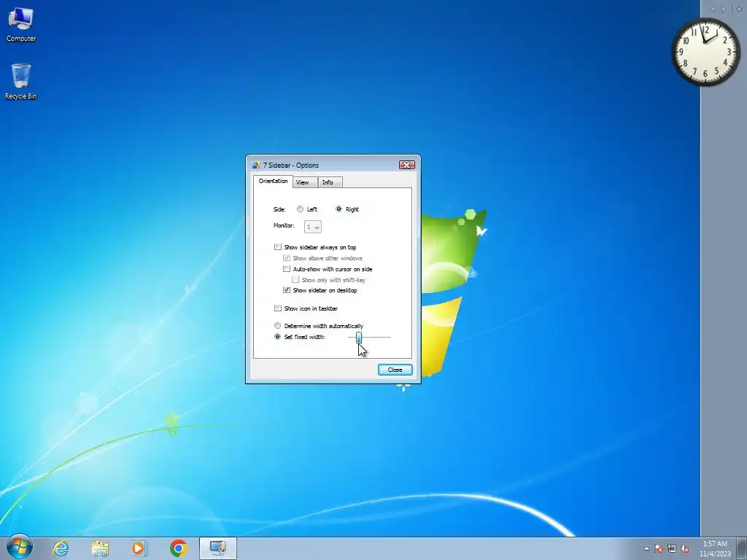Toggle Show only with shift-key checkbox
The height and width of the screenshot is (560, 747).
[x=295, y=280]
